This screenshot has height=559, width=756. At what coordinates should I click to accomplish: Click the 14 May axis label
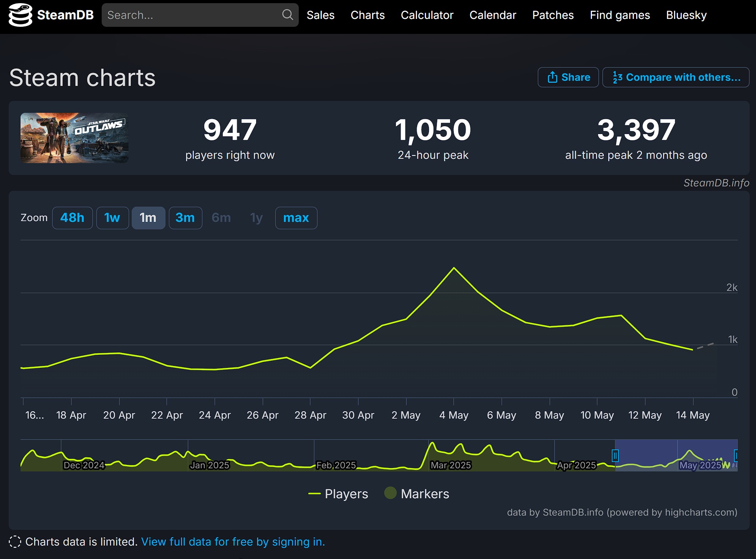pos(693,415)
